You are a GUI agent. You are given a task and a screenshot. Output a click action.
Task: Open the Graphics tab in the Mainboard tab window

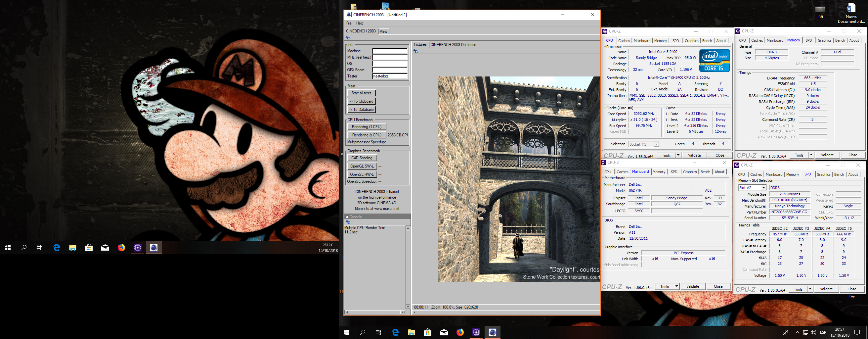click(x=690, y=172)
